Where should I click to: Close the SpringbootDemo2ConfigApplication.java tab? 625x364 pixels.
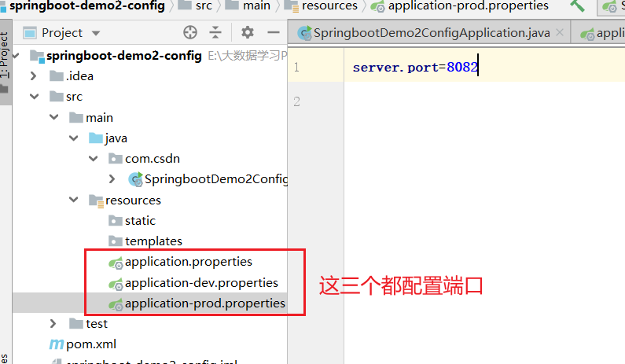coord(560,32)
